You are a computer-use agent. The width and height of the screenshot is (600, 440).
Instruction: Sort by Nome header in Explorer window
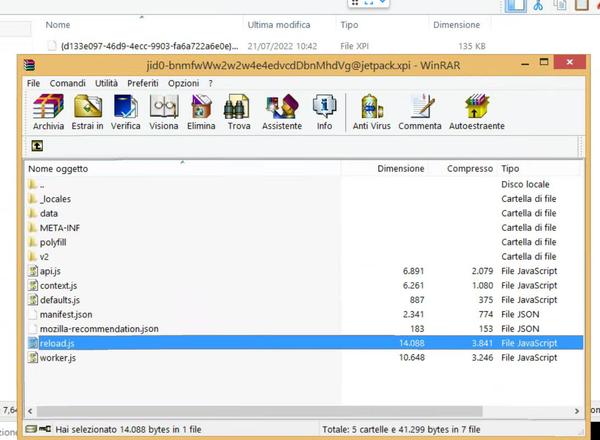coord(142,25)
